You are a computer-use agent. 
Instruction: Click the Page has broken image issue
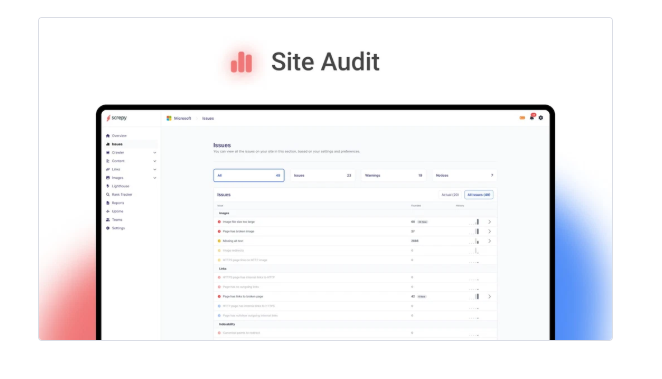tap(238, 232)
